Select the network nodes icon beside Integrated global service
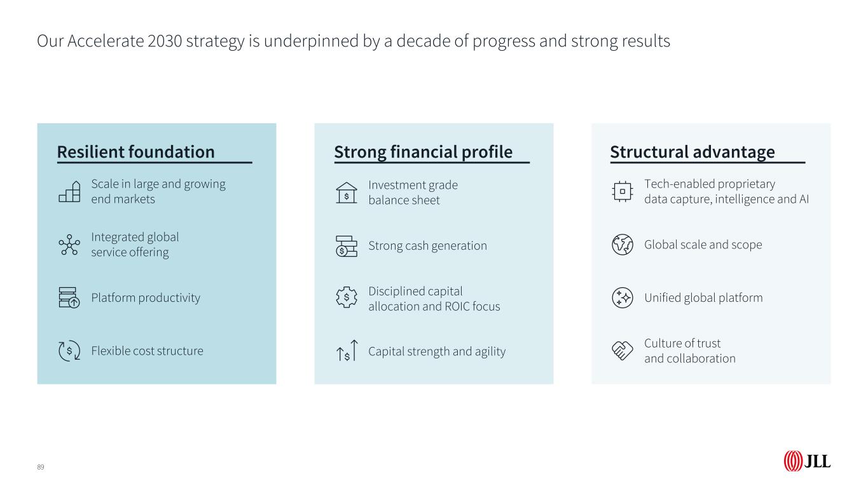This screenshot has width=868, height=488. pos(69,245)
